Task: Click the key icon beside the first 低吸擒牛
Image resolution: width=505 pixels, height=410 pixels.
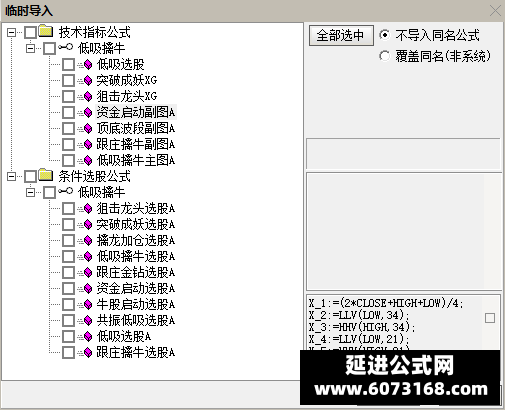Action: [65, 47]
